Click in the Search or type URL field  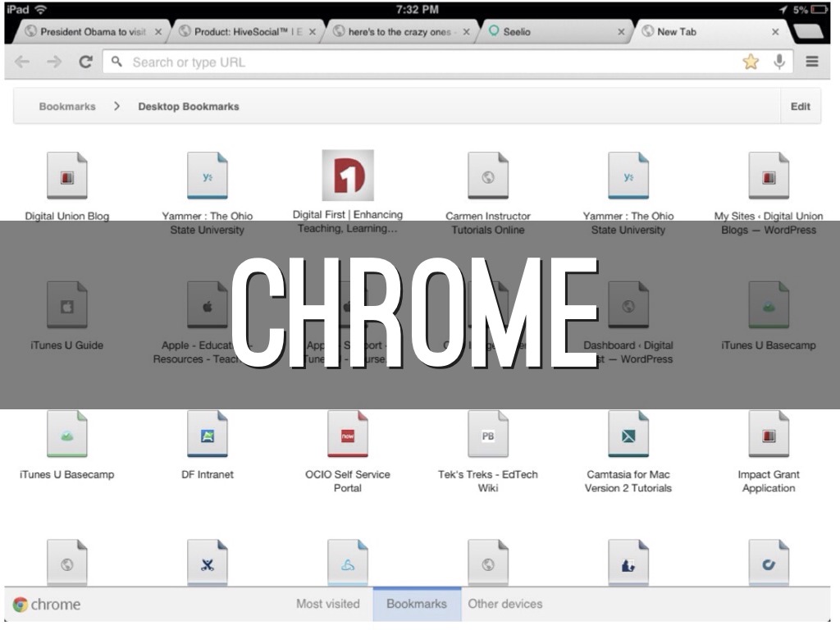427,62
